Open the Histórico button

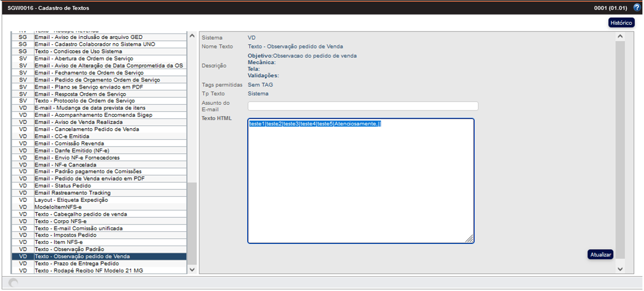621,23
